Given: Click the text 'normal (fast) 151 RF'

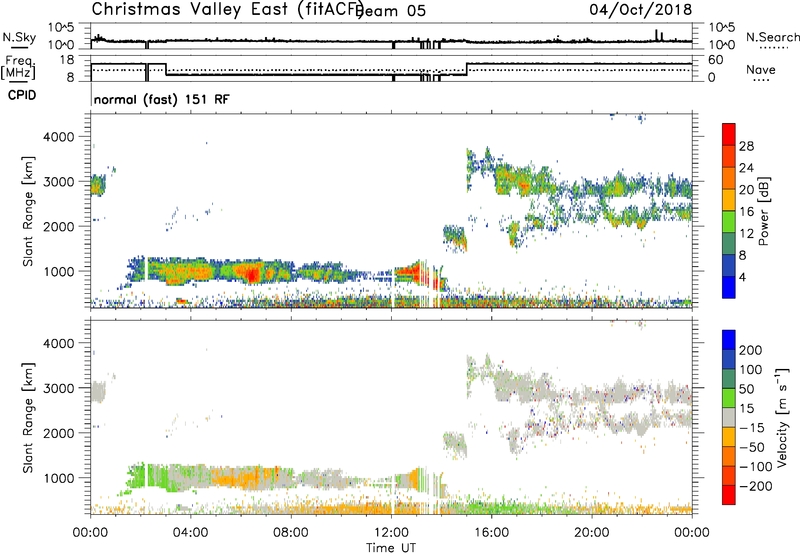Looking at the screenshot, I should (x=162, y=99).
